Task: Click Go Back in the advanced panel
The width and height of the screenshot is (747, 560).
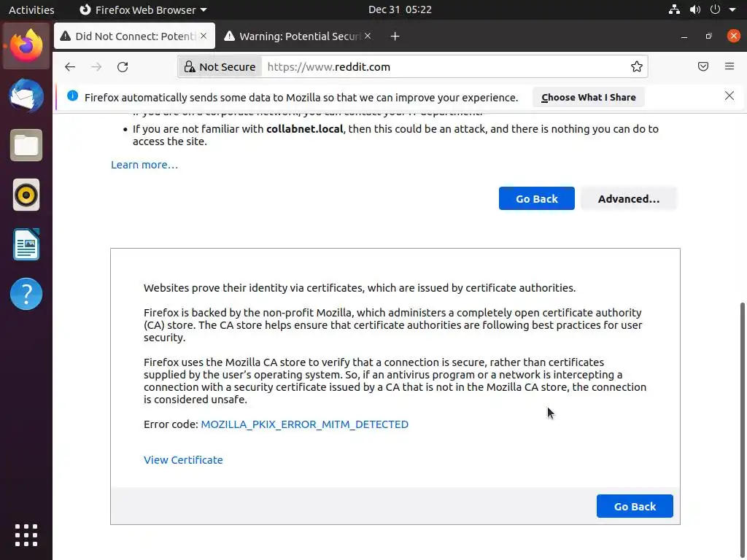Action: pyautogui.click(x=635, y=506)
